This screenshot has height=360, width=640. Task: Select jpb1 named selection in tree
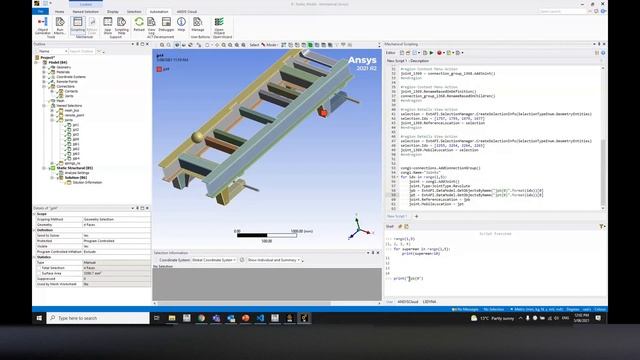76,144
